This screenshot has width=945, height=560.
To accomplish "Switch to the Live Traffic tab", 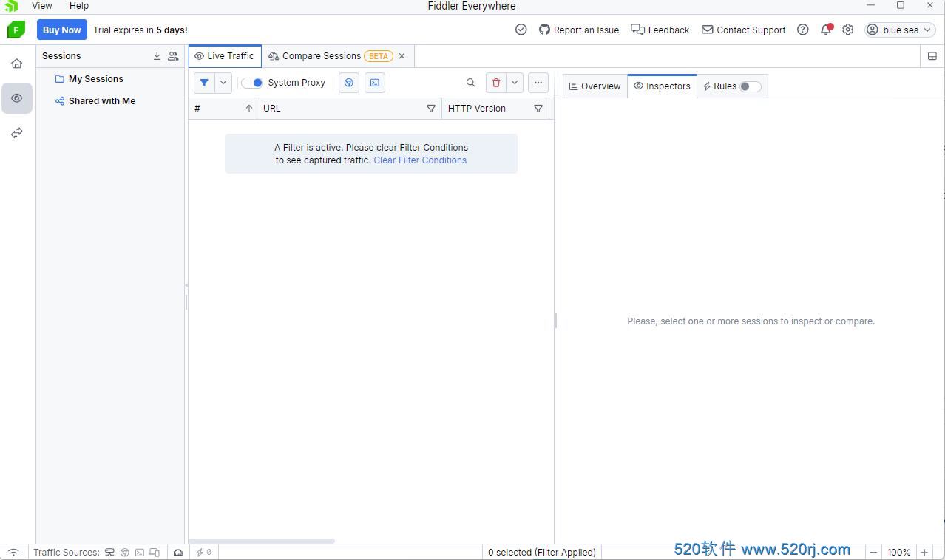I will point(225,56).
